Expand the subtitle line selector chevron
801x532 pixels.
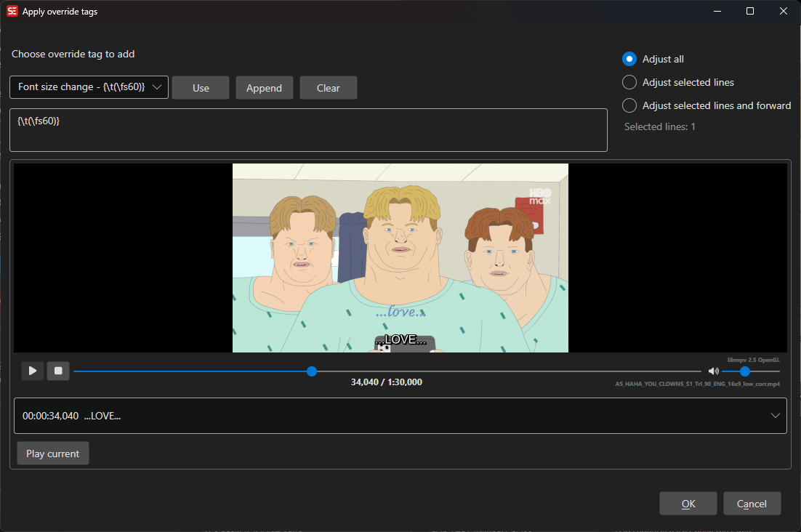click(x=776, y=416)
